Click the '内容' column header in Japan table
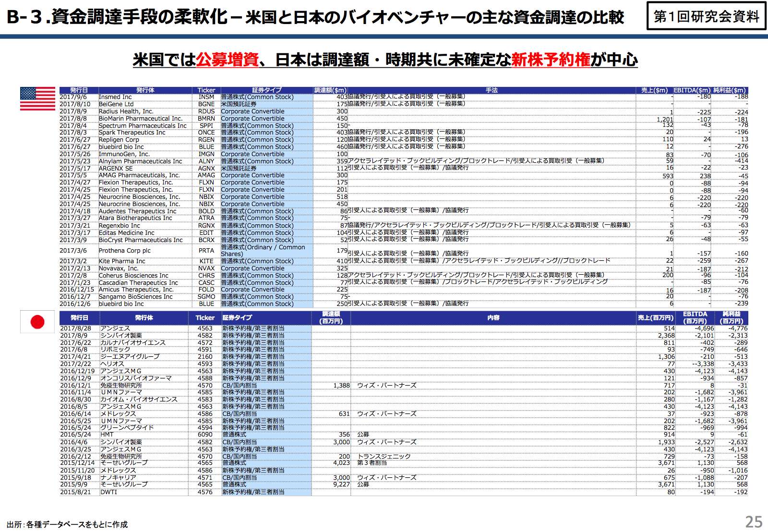 (493, 318)
